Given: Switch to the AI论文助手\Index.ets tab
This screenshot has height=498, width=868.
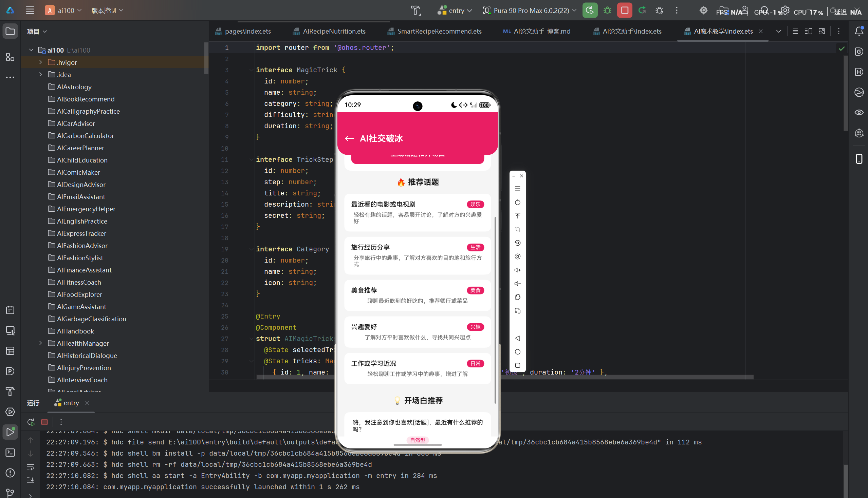Looking at the screenshot, I should pos(627,31).
